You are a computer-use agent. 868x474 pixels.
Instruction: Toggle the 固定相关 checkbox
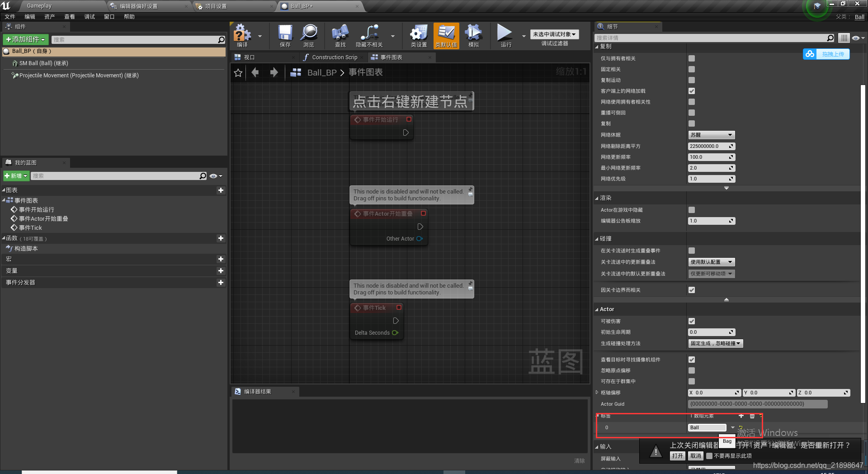pos(692,69)
